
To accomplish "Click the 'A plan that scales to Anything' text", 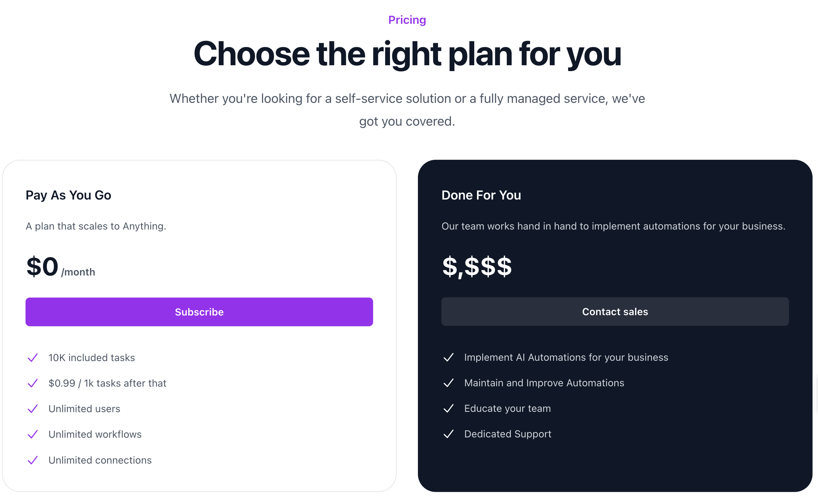I will click(96, 226).
